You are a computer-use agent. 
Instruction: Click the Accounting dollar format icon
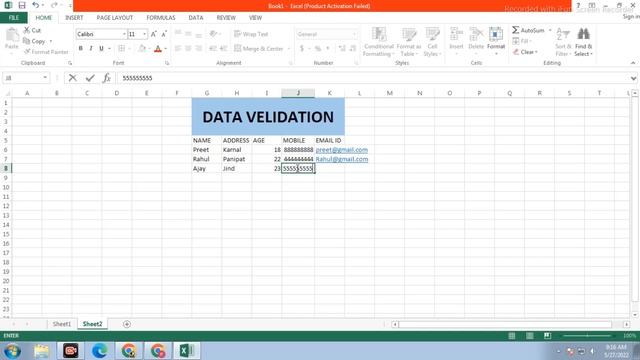302,49
